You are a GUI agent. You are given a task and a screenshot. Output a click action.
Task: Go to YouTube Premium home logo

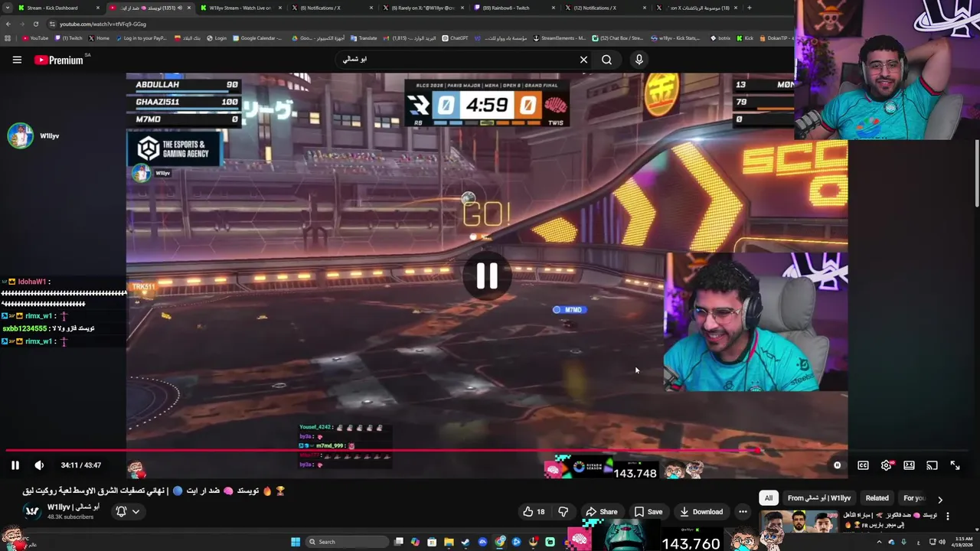pos(59,60)
